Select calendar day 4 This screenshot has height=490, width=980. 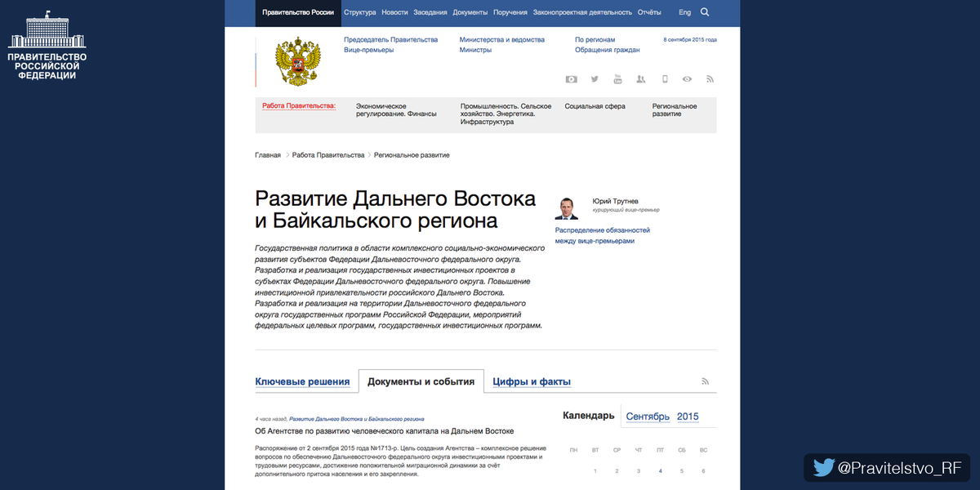pos(660,471)
